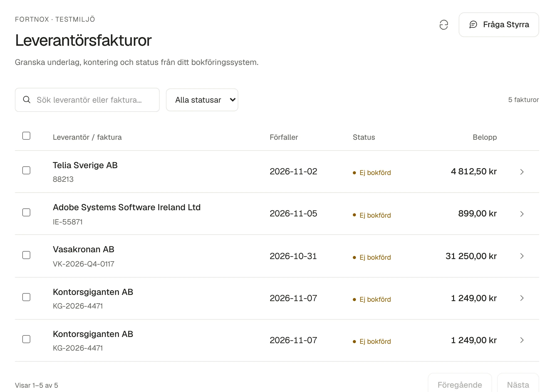Click due date 2026-10-31
Viewport: 554px width, 392px height.
tap(293, 256)
